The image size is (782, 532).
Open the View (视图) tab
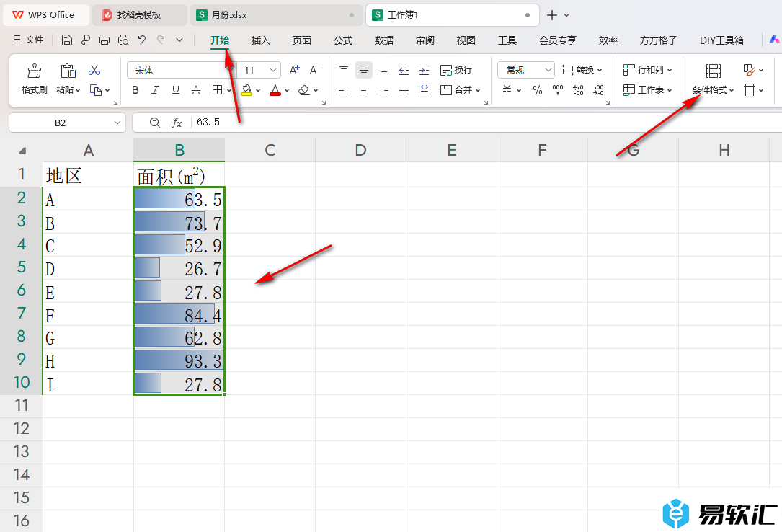[466, 40]
